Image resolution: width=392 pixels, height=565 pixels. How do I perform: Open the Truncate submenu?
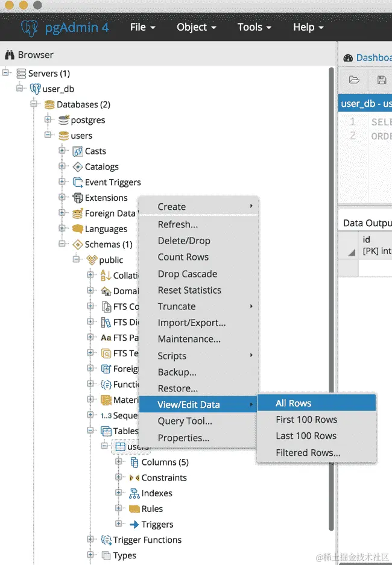(x=198, y=307)
